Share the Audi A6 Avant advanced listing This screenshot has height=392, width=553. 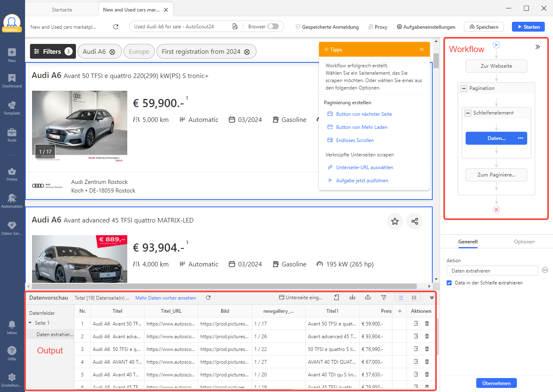coord(415,221)
